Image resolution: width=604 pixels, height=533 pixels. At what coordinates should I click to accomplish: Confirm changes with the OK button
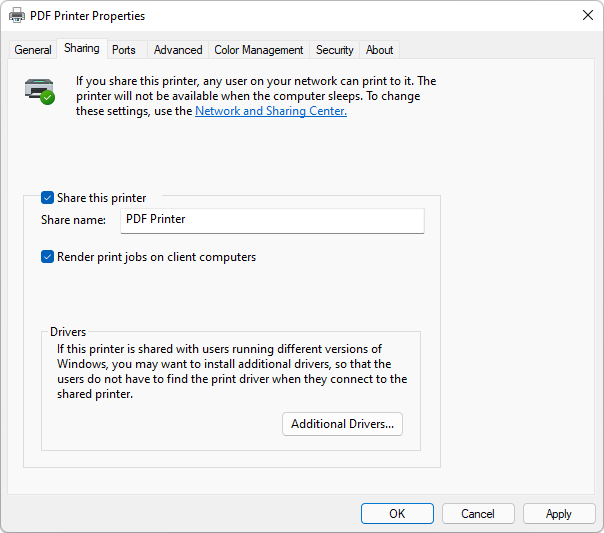397,514
